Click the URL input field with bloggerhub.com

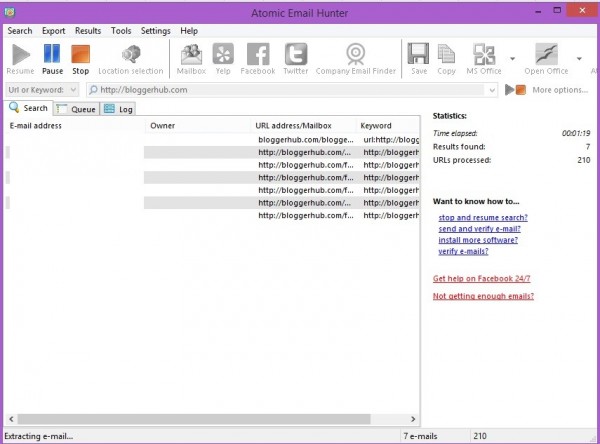click(x=292, y=90)
